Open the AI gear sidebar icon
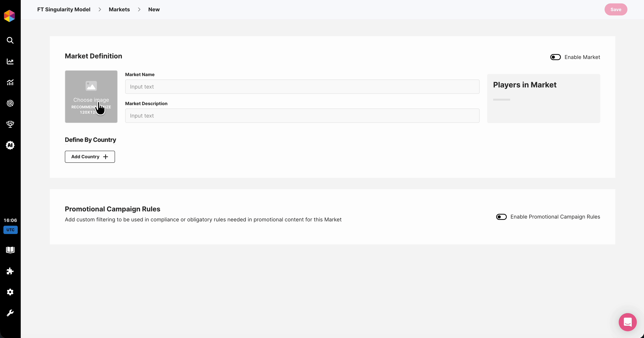Screen dimensions: 644x338 pos(10,145)
